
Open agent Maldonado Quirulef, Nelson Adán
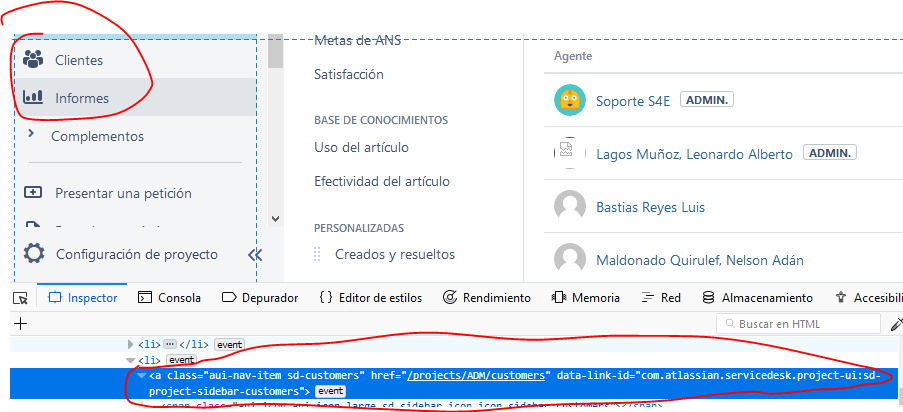pyautogui.click(x=700, y=260)
